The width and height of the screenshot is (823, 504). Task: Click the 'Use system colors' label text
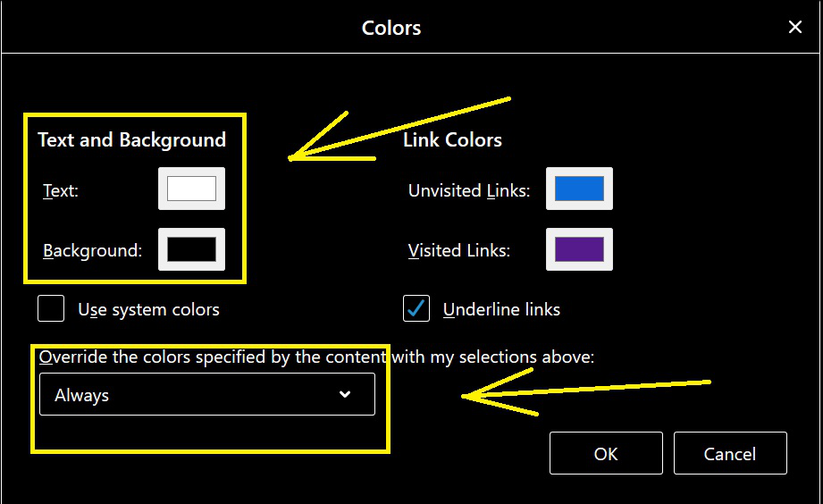[148, 310]
